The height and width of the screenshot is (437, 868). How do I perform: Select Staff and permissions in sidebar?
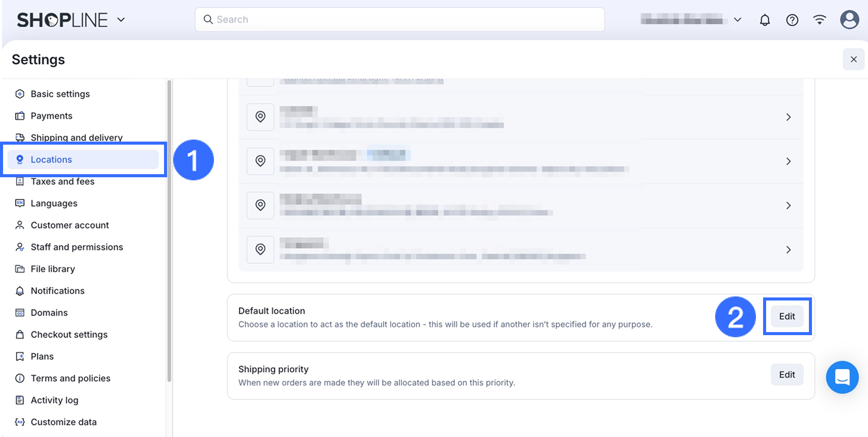[x=77, y=247]
